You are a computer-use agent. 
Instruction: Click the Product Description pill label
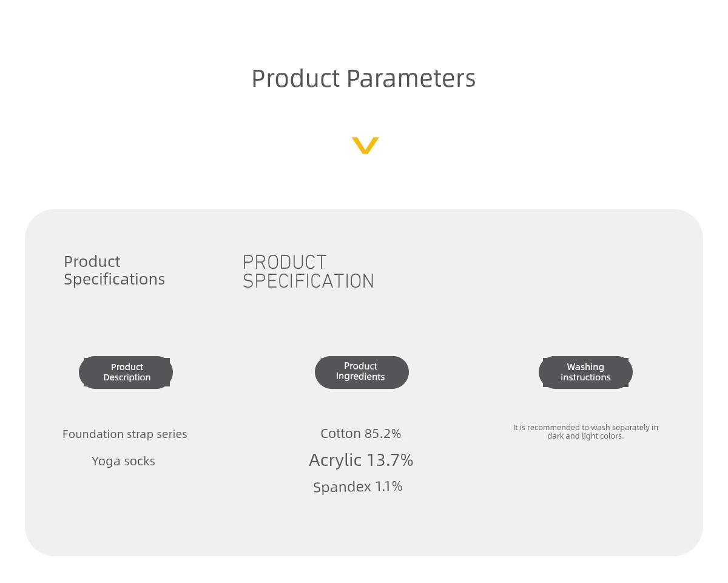click(x=126, y=372)
